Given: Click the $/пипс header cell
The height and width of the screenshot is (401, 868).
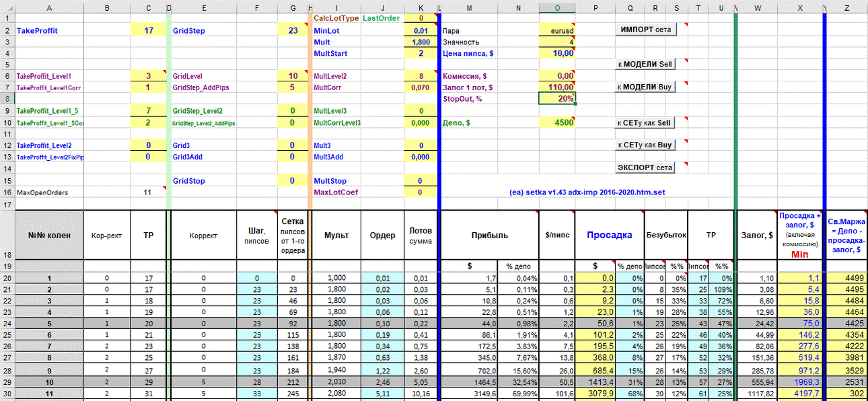Looking at the screenshot, I should tap(557, 235).
